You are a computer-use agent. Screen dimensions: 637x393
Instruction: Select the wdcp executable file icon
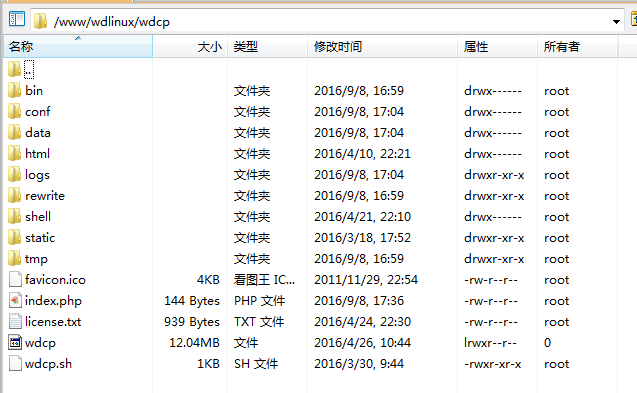[x=15, y=342]
